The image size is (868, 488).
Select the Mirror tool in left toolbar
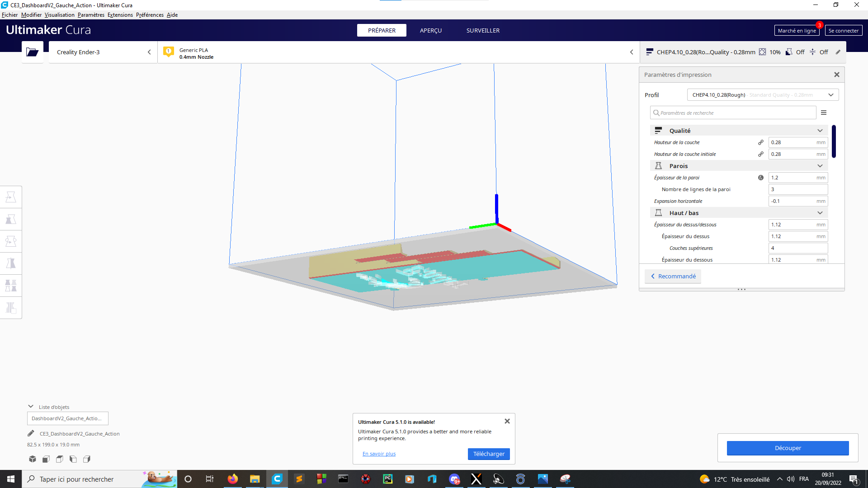11,263
